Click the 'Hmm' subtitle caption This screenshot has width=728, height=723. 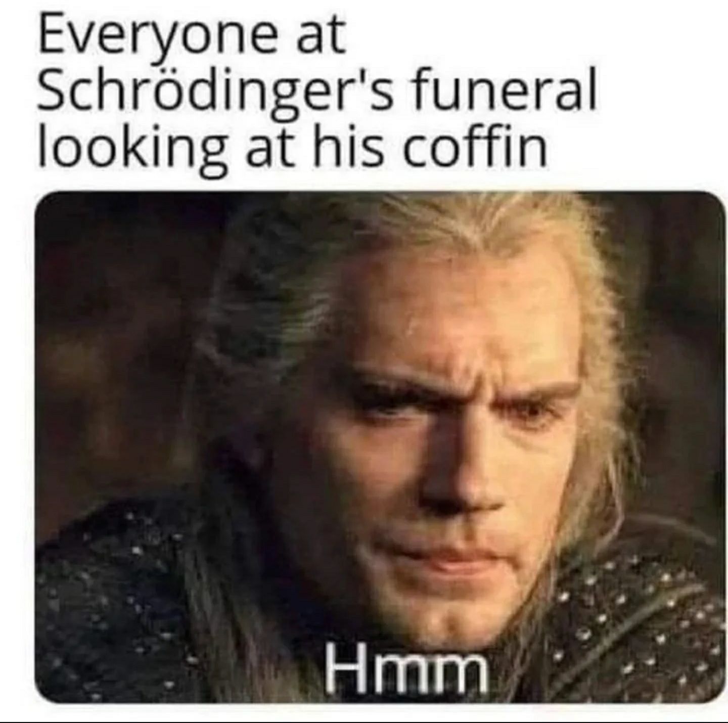(407, 666)
